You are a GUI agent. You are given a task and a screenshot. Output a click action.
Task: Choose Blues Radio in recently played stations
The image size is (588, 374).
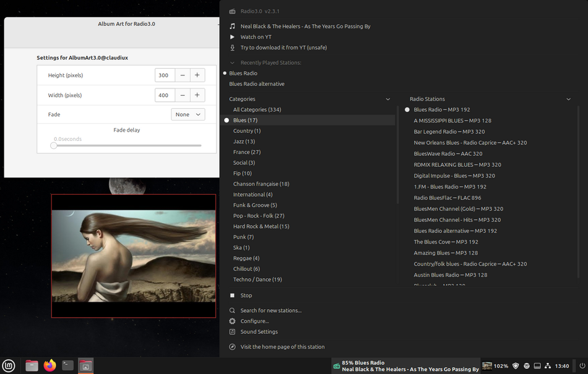point(243,73)
